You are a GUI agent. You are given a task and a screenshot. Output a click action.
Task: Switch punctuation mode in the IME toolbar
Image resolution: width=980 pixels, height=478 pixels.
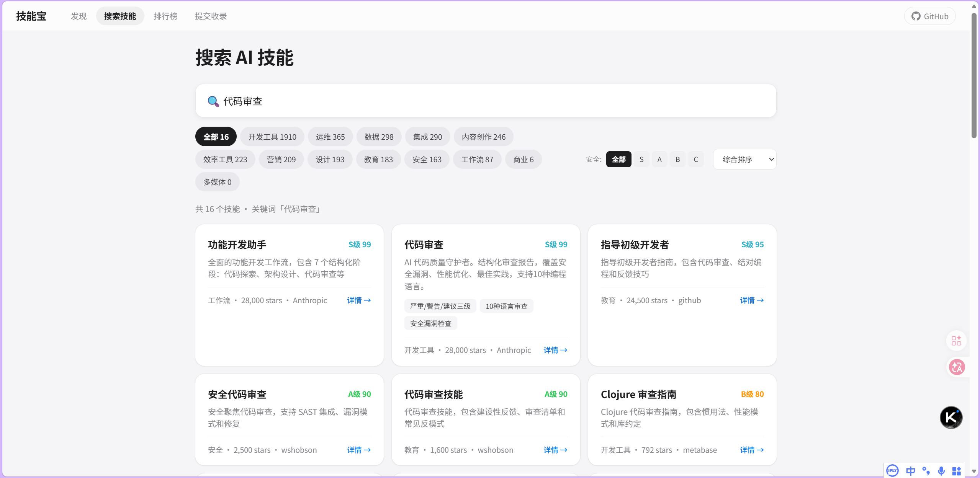[926, 471]
